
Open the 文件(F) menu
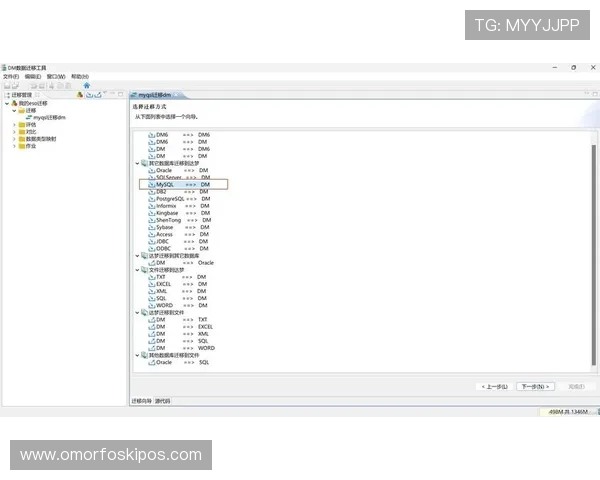[11, 76]
